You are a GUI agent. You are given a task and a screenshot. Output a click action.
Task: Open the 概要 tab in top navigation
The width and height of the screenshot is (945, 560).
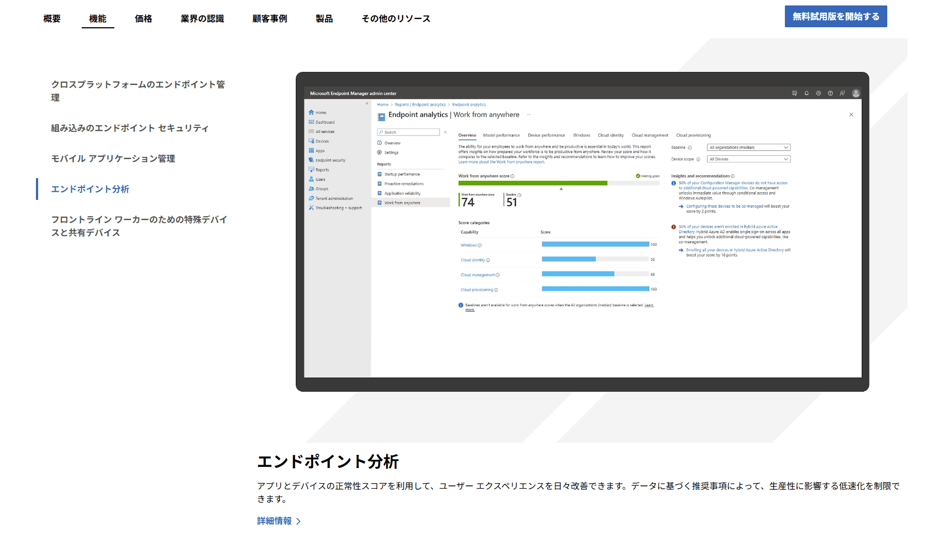tap(52, 19)
